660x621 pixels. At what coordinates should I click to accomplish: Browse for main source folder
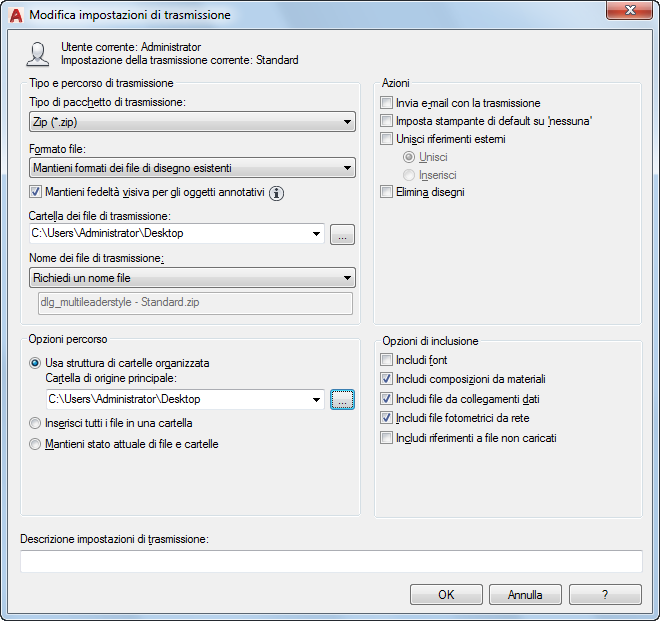coord(342,399)
